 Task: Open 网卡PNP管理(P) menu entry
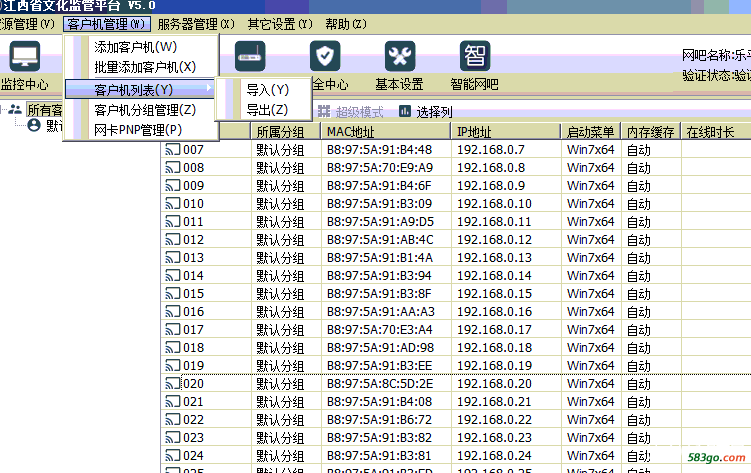[x=138, y=130]
